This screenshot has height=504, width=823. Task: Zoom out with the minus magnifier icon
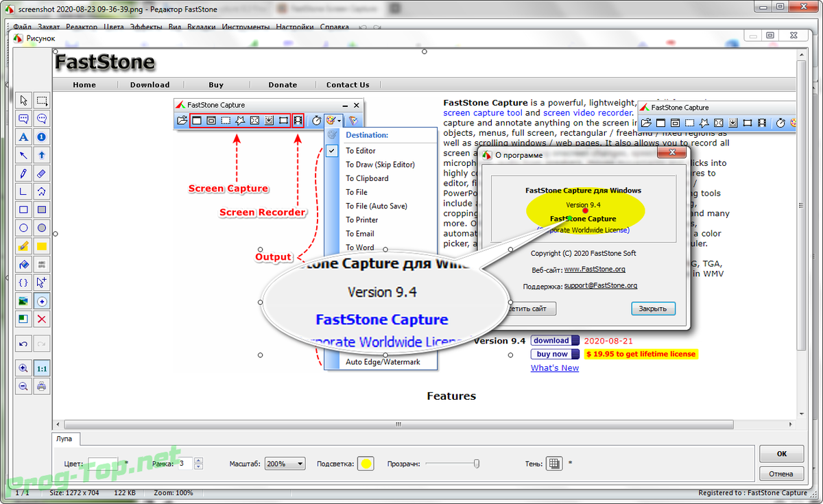(x=24, y=386)
